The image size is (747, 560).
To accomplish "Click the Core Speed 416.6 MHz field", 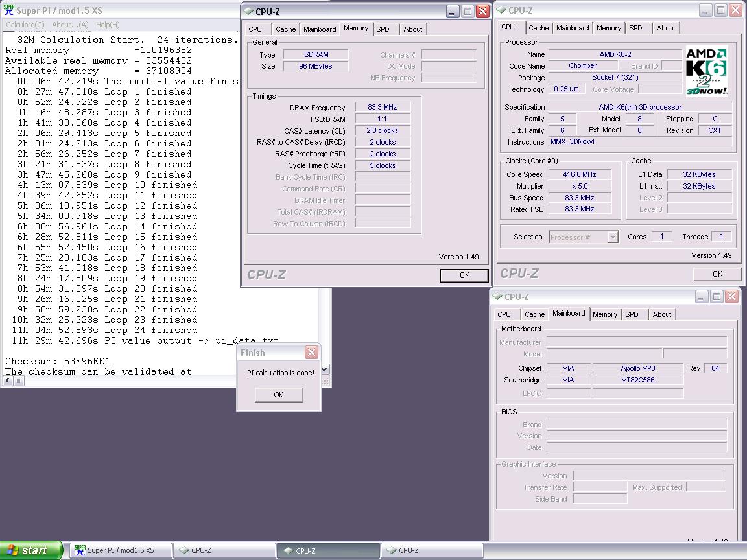I will tap(579, 174).
